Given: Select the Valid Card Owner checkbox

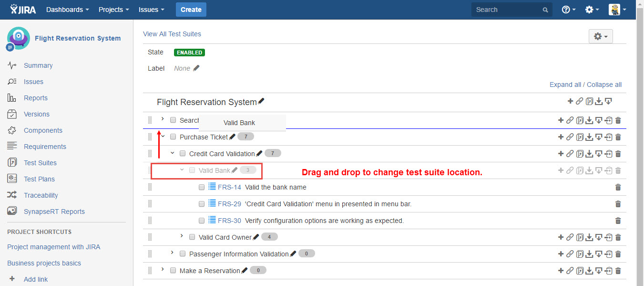Looking at the screenshot, I should [192, 237].
